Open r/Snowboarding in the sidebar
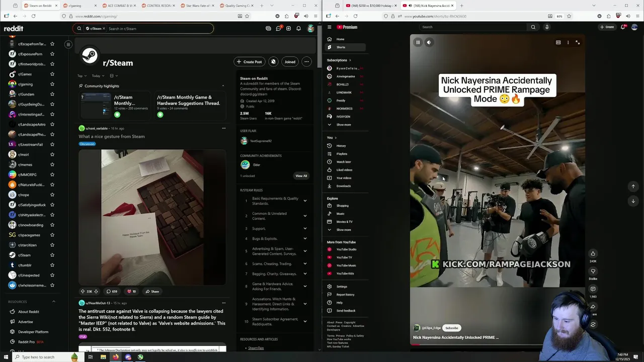The width and height of the screenshot is (644, 362). [x=31, y=225]
